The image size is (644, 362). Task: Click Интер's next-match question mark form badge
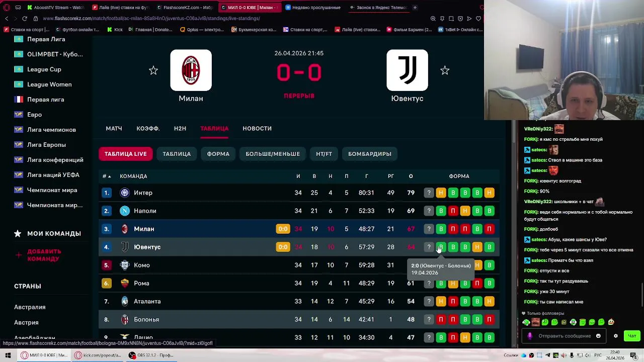pos(429,193)
